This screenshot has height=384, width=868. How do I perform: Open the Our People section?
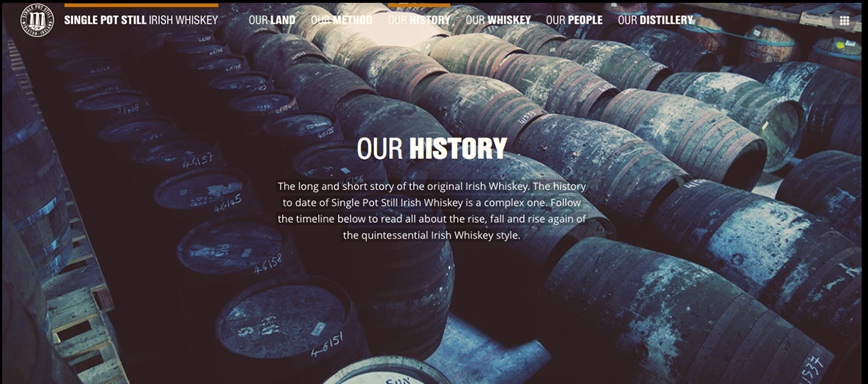coord(574,20)
